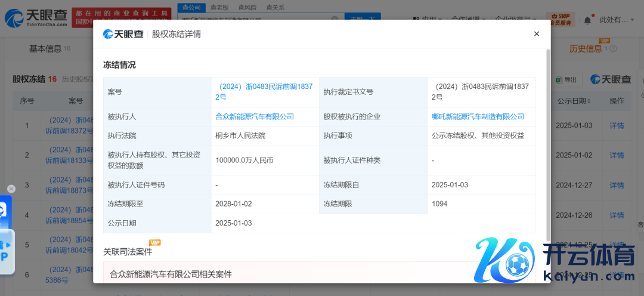Click the 天眼查 logo in the dialog header
This screenshot has width=644, height=296.
click(123, 34)
